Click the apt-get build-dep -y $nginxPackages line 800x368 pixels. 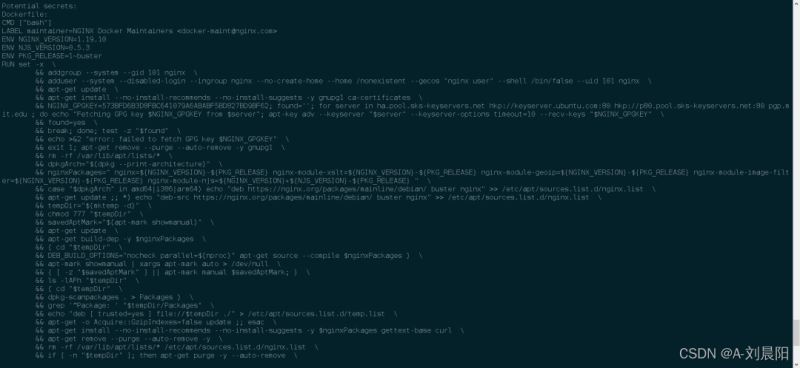tap(120, 239)
